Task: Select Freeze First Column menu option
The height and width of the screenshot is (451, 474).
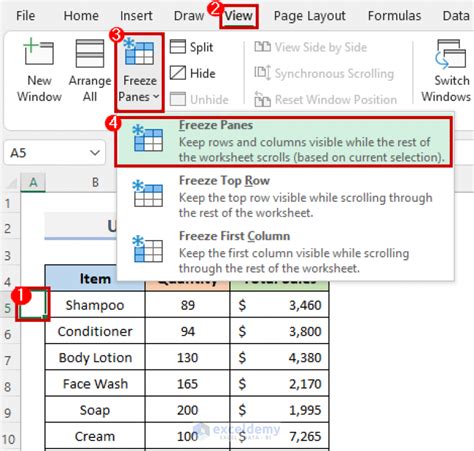Action: click(x=285, y=252)
